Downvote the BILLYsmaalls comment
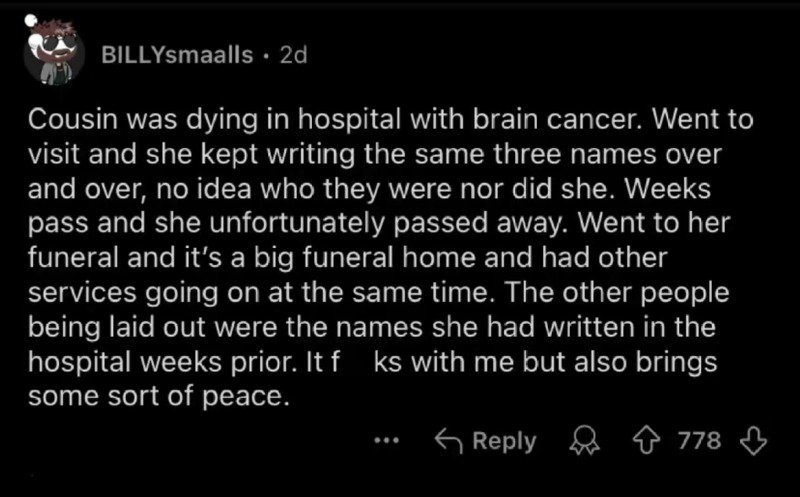 point(742,441)
